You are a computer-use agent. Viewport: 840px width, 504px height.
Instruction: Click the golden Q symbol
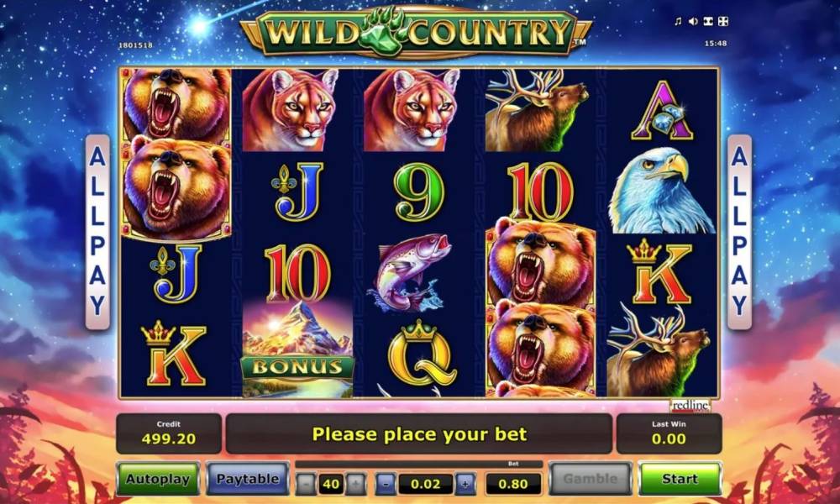(422, 353)
